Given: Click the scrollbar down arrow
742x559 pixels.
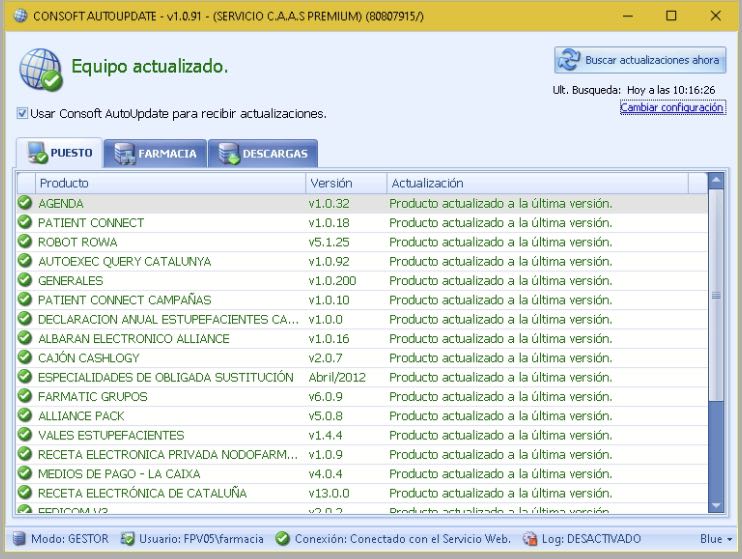Looking at the screenshot, I should click(716, 506).
